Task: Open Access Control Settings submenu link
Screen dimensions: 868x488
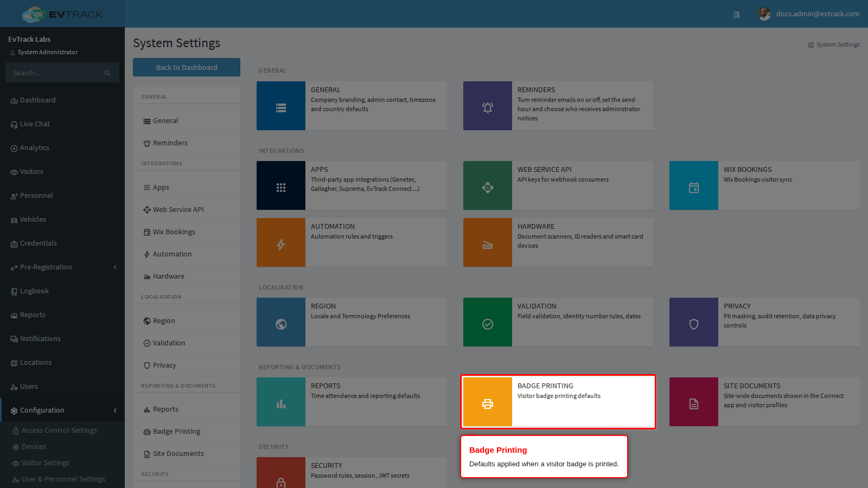Action: pyautogui.click(x=59, y=431)
